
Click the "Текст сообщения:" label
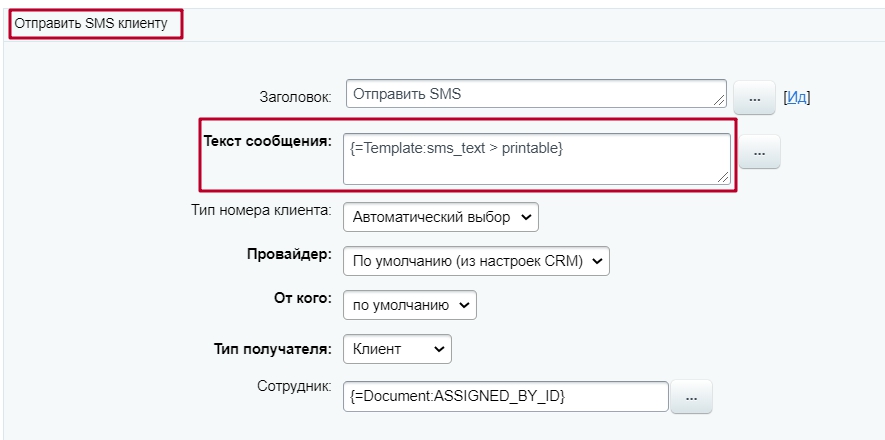(x=267, y=141)
